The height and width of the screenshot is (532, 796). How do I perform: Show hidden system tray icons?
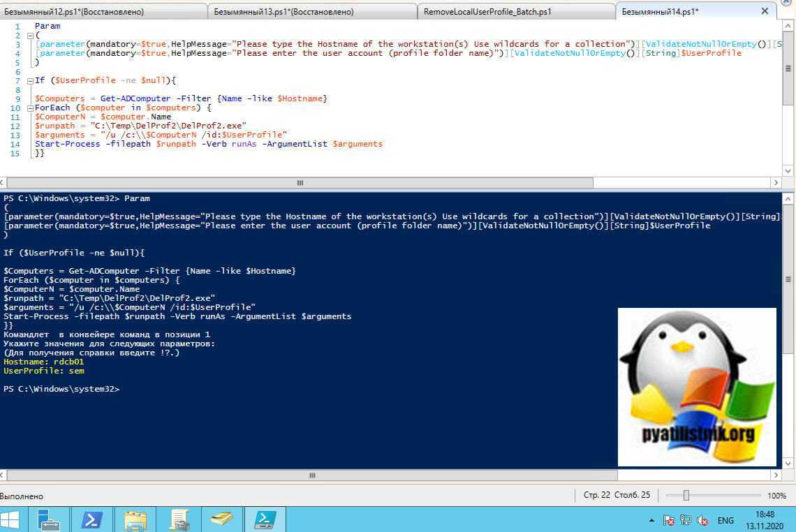click(x=652, y=520)
